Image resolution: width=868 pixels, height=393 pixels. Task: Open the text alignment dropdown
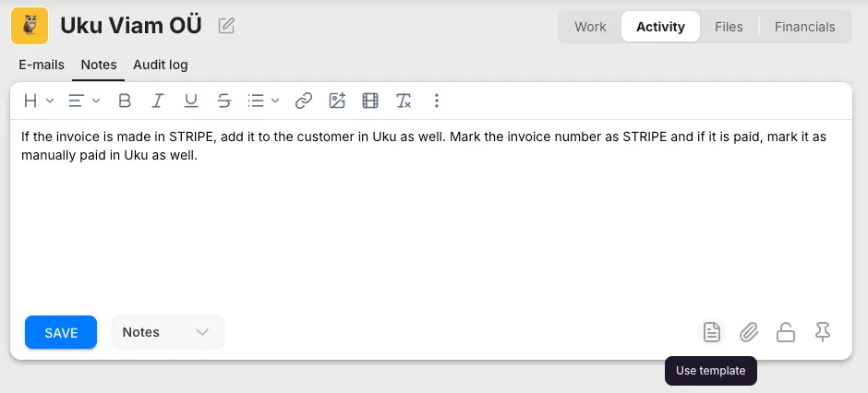point(84,101)
